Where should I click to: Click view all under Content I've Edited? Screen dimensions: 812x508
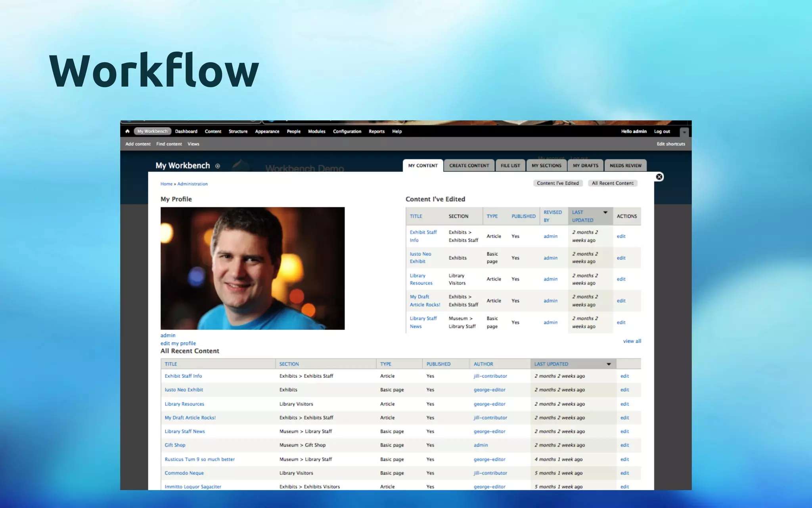point(632,341)
